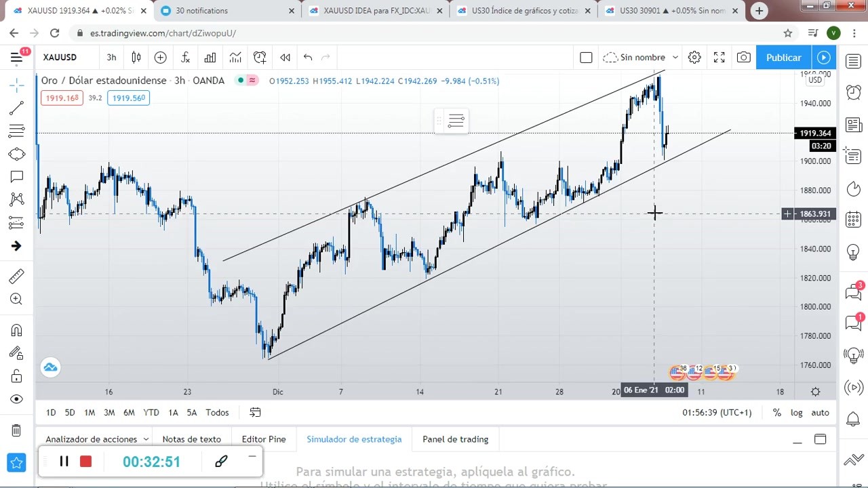Screen dimensions: 868x488
Task: Open the indicators fx menu
Action: coord(185,58)
